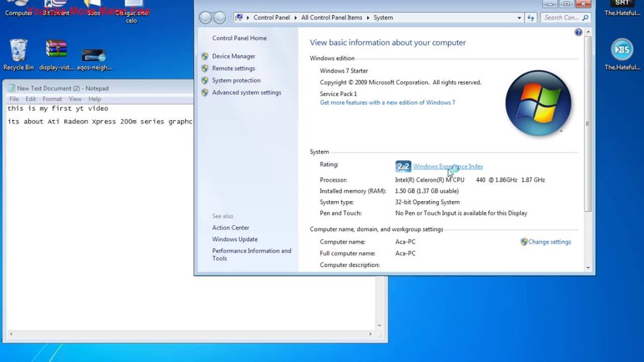The width and height of the screenshot is (644, 362).
Task: Expand arrow after All Control Panel Items
Action: tap(368, 18)
